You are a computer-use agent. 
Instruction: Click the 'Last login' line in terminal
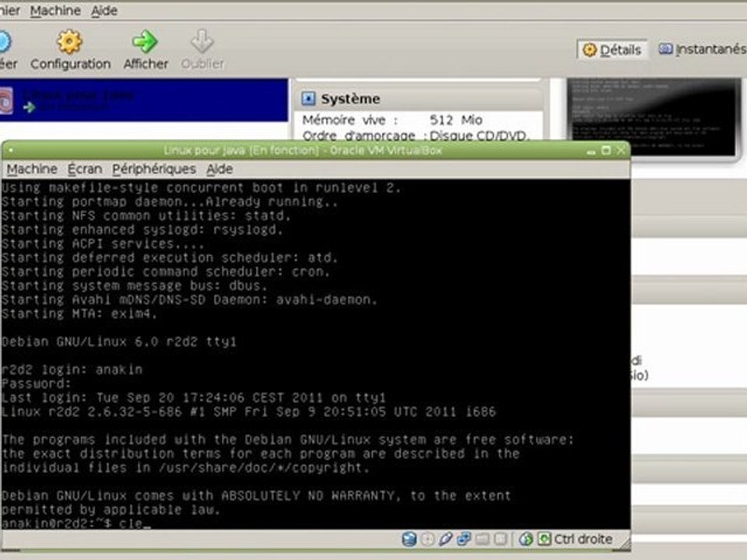(194, 397)
